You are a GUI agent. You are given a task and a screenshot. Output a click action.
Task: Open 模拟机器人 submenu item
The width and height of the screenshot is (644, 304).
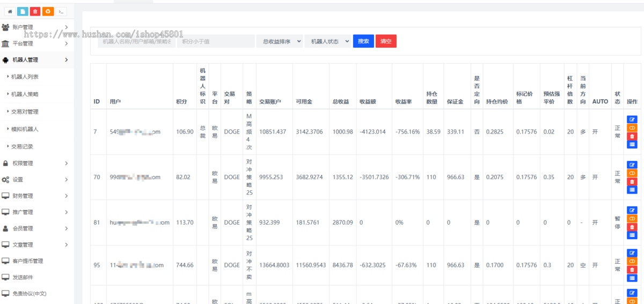point(25,129)
